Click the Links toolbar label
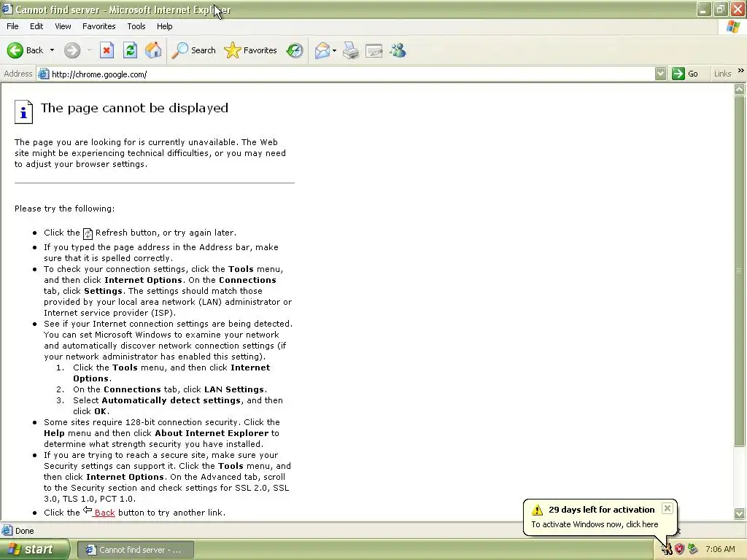The image size is (747, 560). 722,74
